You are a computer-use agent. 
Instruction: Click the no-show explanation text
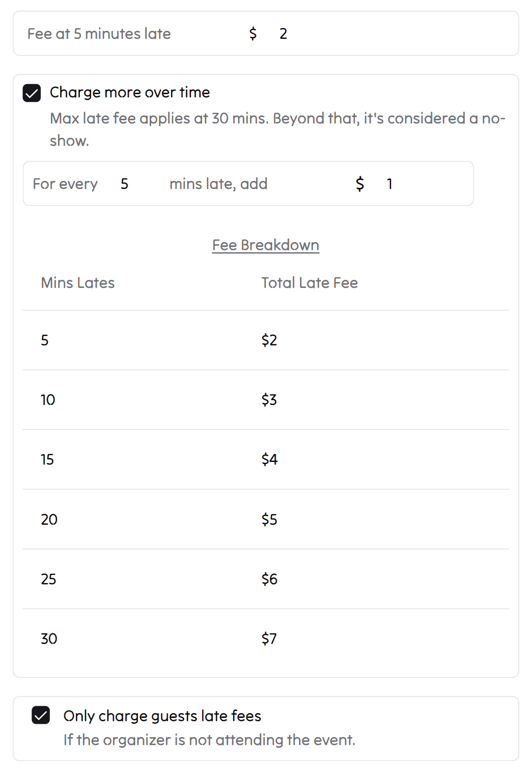(277, 129)
